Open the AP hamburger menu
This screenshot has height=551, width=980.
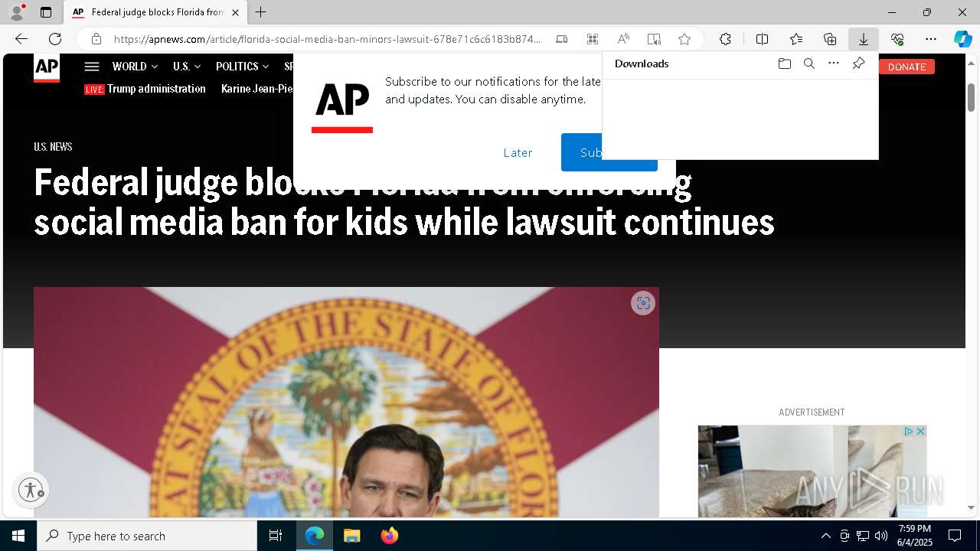(x=92, y=67)
